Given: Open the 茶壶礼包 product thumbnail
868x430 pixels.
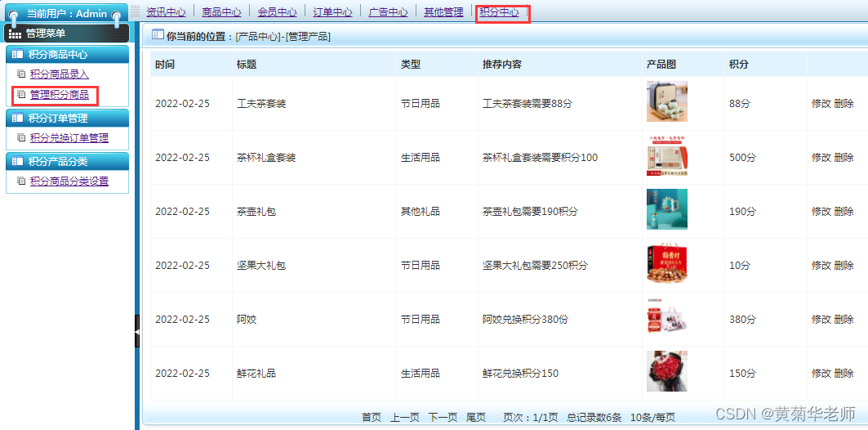Looking at the screenshot, I should 667,209.
